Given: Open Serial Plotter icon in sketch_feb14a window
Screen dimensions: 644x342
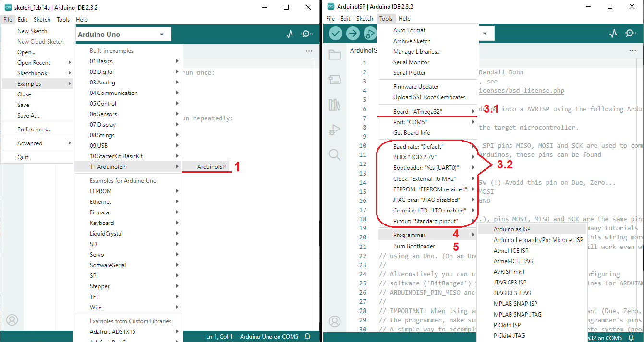Looking at the screenshot, I should (290, 34).
